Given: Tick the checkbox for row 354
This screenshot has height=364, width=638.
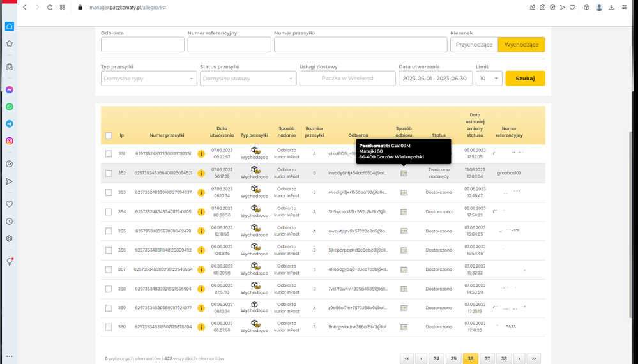Looking at the screenshot, I should tap(109, 212).
